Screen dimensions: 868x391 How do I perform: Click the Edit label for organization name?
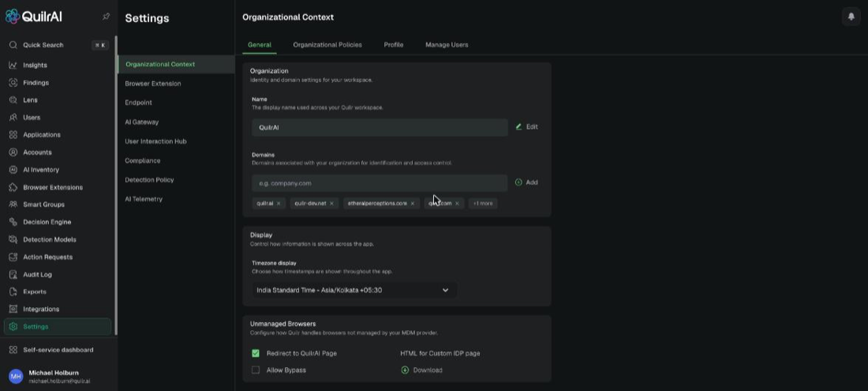tap(532, 127)
